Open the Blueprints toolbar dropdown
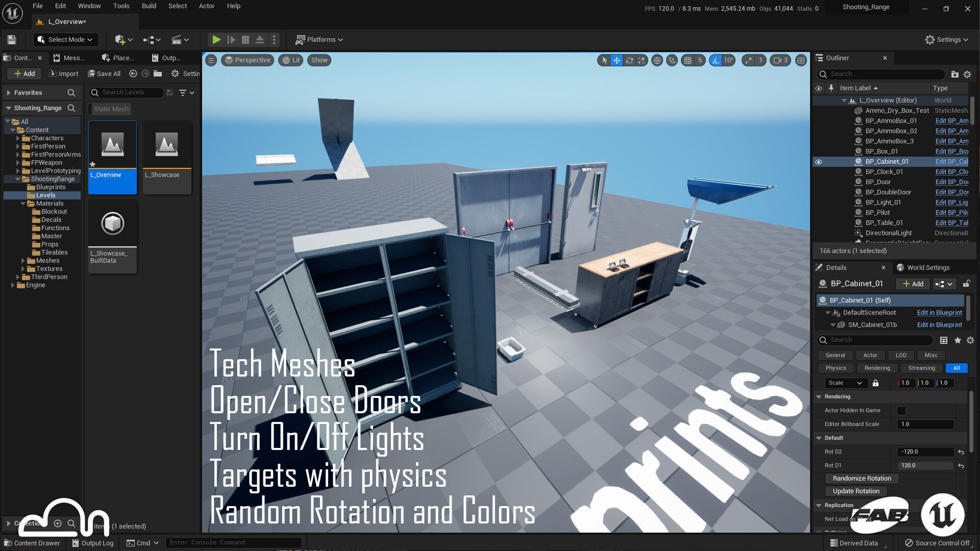Viewport: 980px width, 551px height. [x=152, y=40]
